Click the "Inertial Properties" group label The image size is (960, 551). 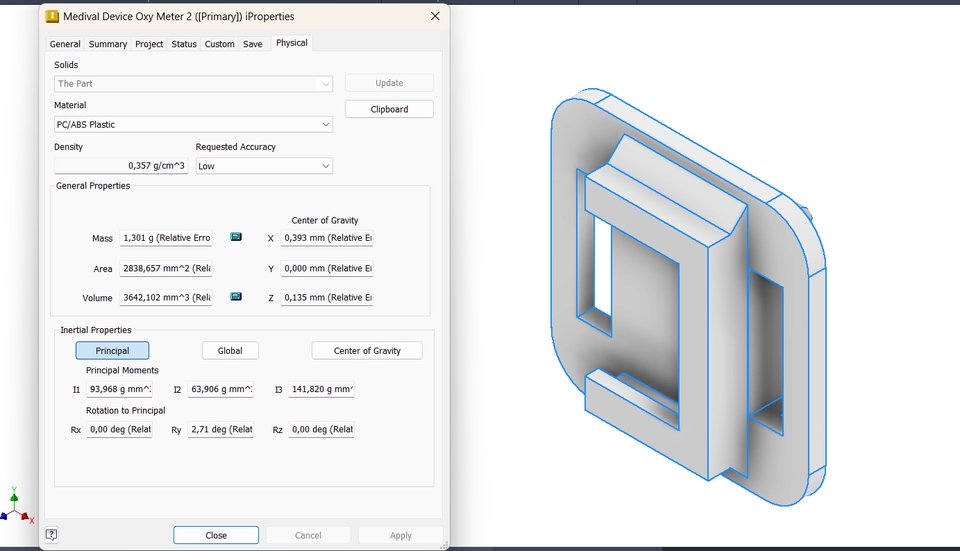(96, 330)
